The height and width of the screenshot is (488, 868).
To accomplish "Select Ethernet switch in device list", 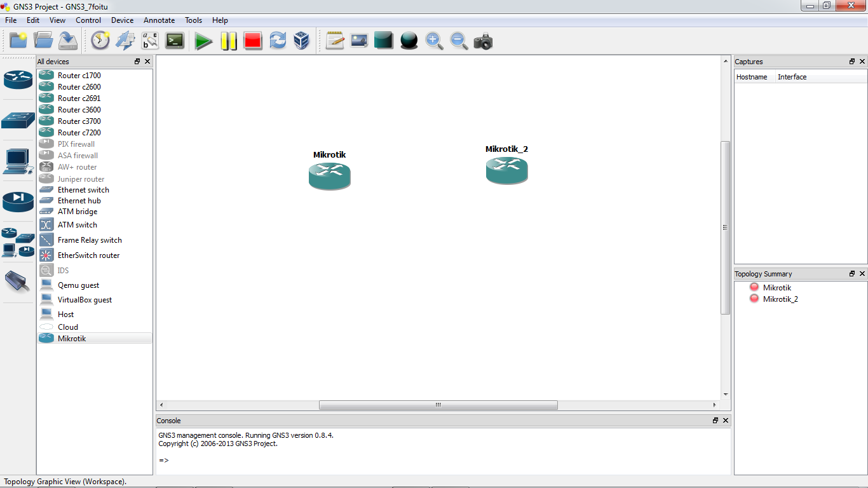I will [x=95, y=190].
